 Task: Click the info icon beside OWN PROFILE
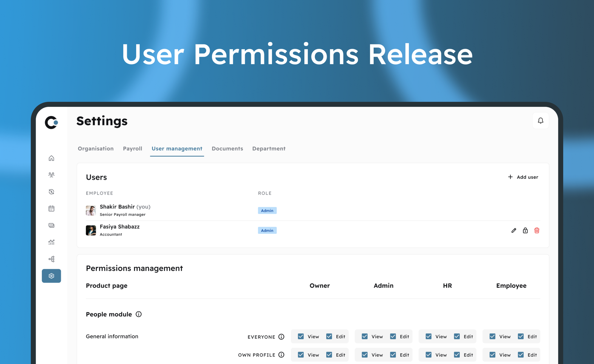pyautogui.click(x=281, y=355)
